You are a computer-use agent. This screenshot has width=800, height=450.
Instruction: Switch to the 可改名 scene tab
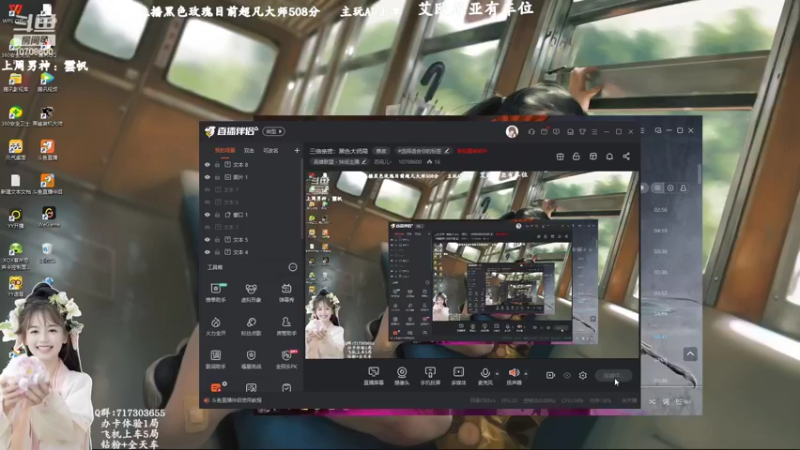tap(270, 151)
